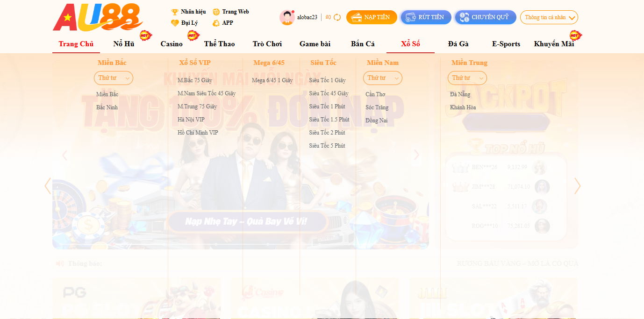Screen dimensions: 644x319
Task: Open Thông tin cá nhân dropdown
Action: 549,17
